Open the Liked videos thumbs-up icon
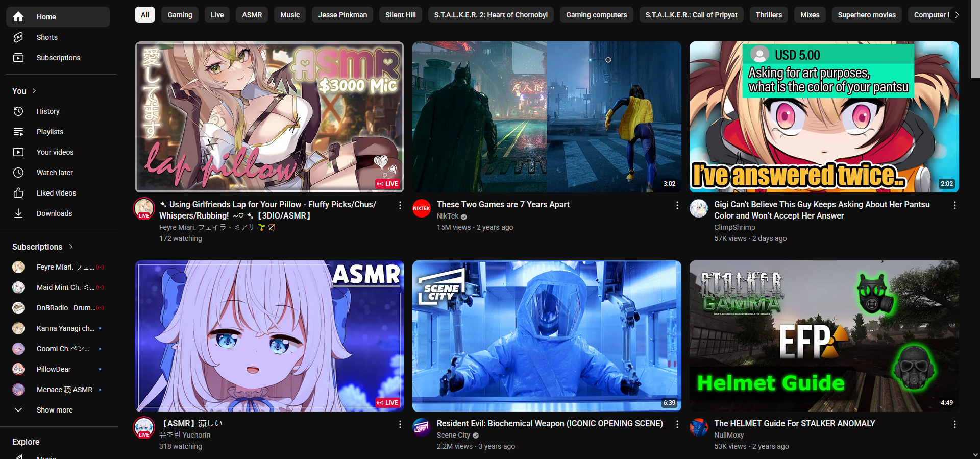The height and width of the screenshot is (459, 980). 18,193
